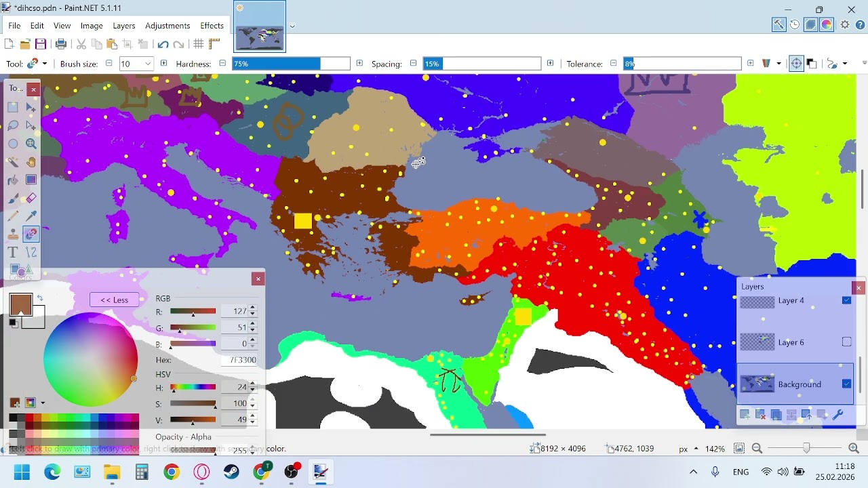Image resolution: width=868 pixels, height=488 pixels.
Task: Select the Color Picker eyedropper tool
Action: click(x=31, y=216)
